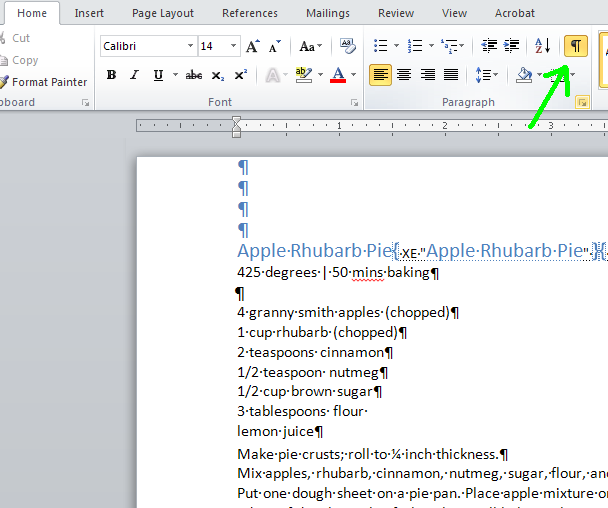Open the Calibri font name dropdown

[x=190, y=46]
